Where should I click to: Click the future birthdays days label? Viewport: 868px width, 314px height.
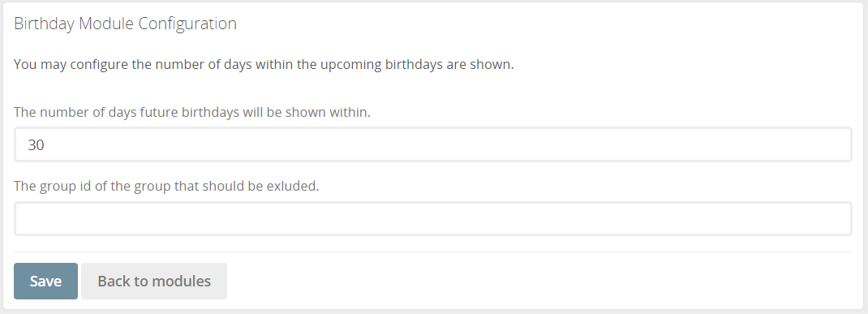coord(192,112)
